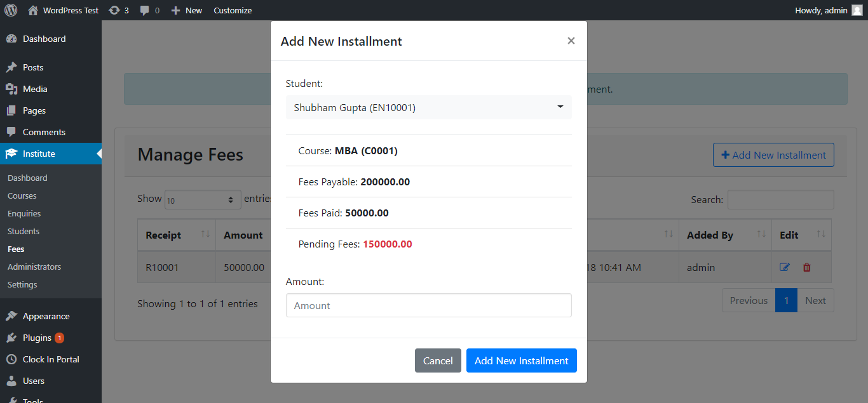The height and width of the screenshot is (403, 868).
Task: Click Showing 1 to 1 of 1 entries
Action: point(198,303)
